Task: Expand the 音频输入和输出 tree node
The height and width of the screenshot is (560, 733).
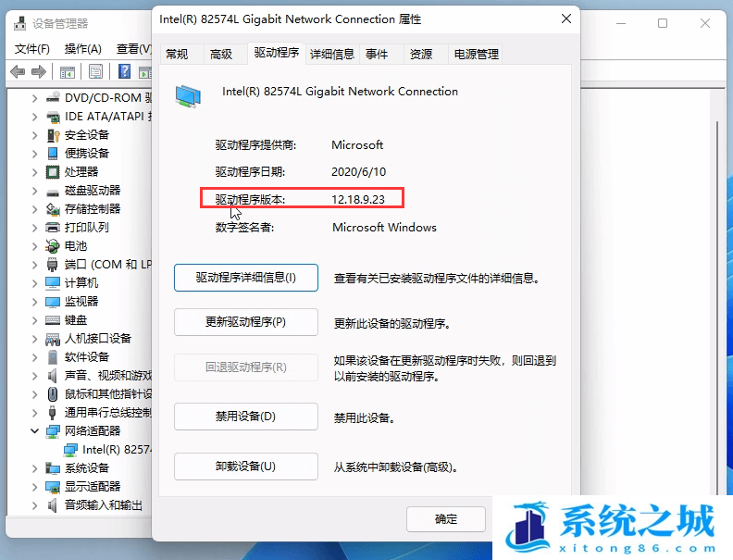Action: click(34, 505)
